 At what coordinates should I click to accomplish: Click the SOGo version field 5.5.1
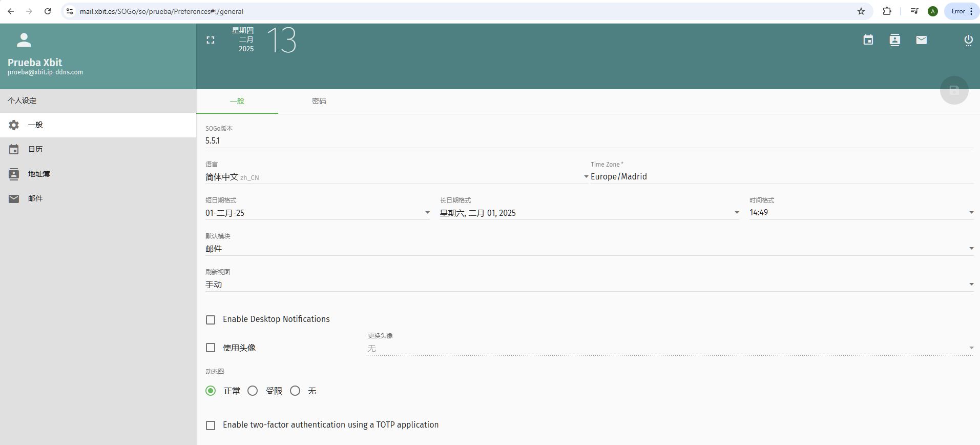[x=590, y=141]
